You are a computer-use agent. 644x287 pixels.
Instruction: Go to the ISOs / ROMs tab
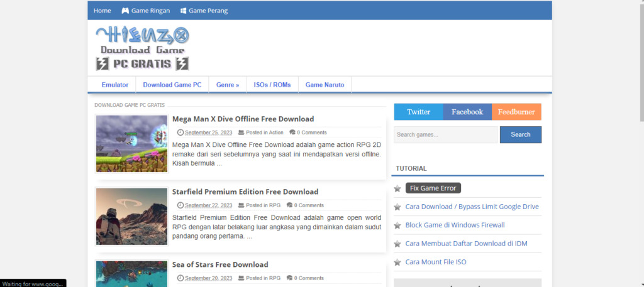[x=272, y=85]
